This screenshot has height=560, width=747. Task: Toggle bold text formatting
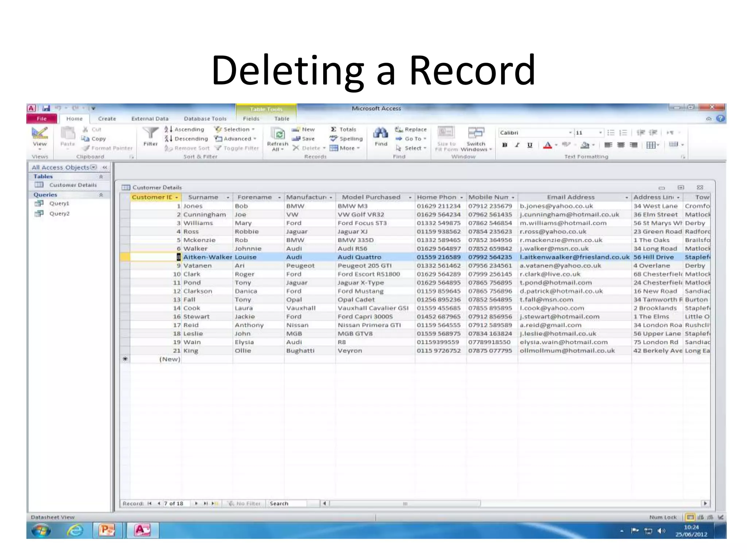(505, 145)
